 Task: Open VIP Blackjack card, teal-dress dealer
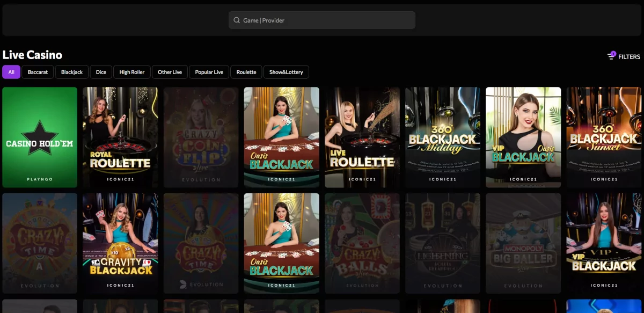coord(604,243)
